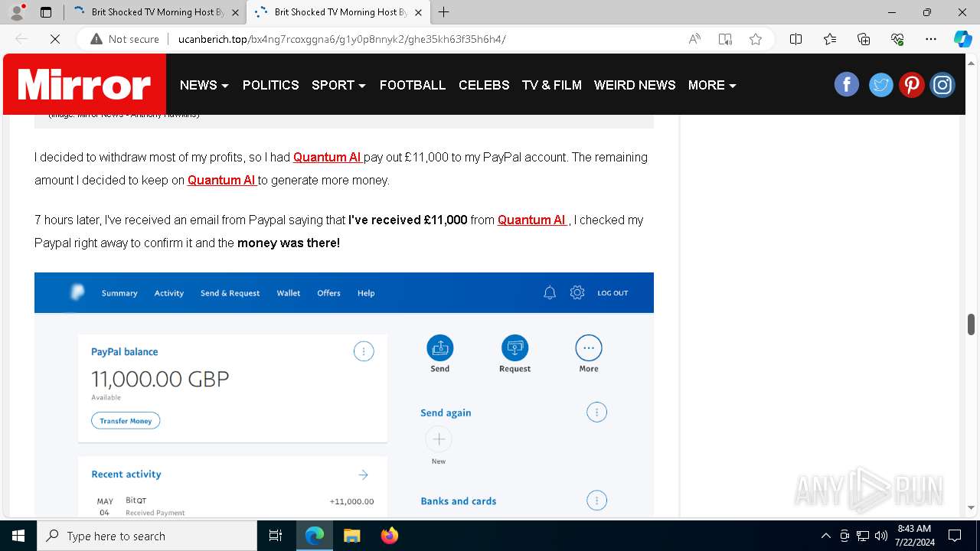Click the volume icon in system tray
This screenshot has height=551, width=980.
(x=881, y=536)
